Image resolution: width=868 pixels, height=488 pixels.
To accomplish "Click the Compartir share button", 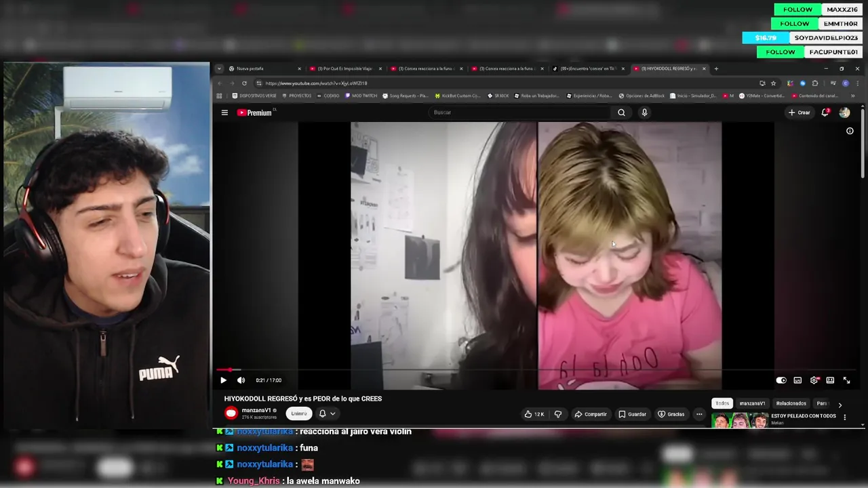I will click(591, 414).
